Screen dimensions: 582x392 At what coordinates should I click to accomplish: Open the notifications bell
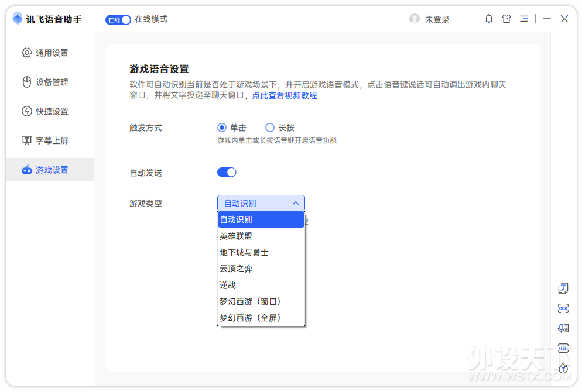tap(489, 19)
